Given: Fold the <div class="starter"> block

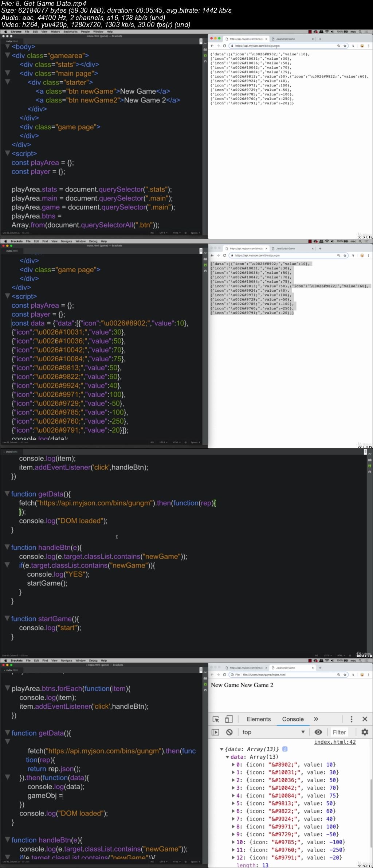Looking at the screenshot, I should pyautogui.click(x=7, y=82).
